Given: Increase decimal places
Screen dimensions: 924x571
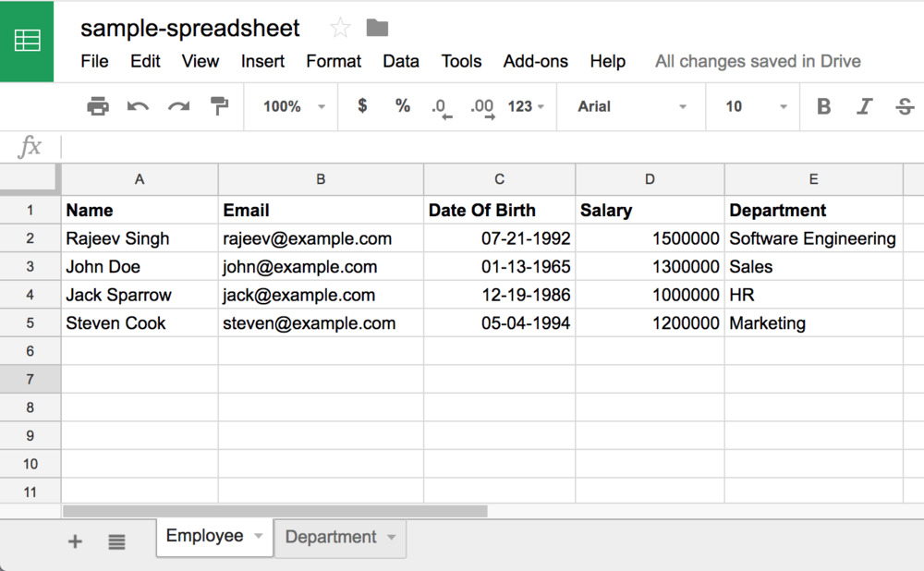Looking at the screenshot, I should [x=482, y=108].
